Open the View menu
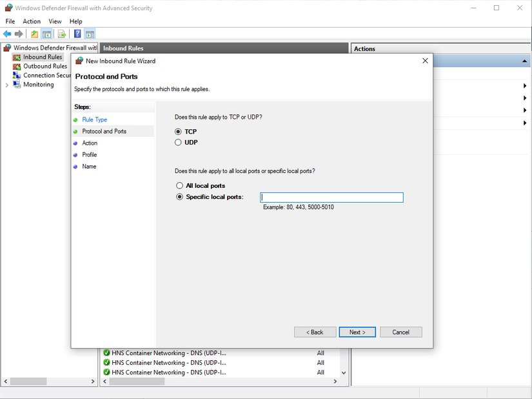This screenshot has height=399, width=532. pyautogui.click(x=55, y=21)
